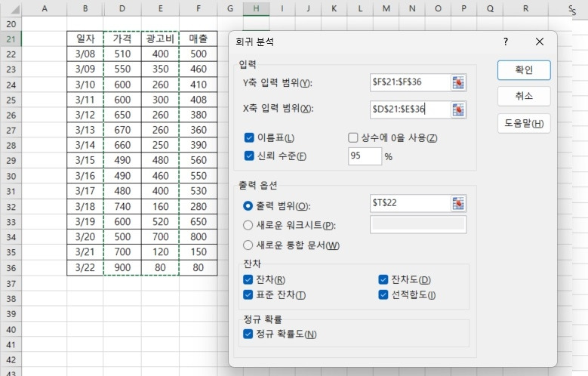Click sales cell 800
This screenshot has width=588, height=376.
[x=198, y=237]
